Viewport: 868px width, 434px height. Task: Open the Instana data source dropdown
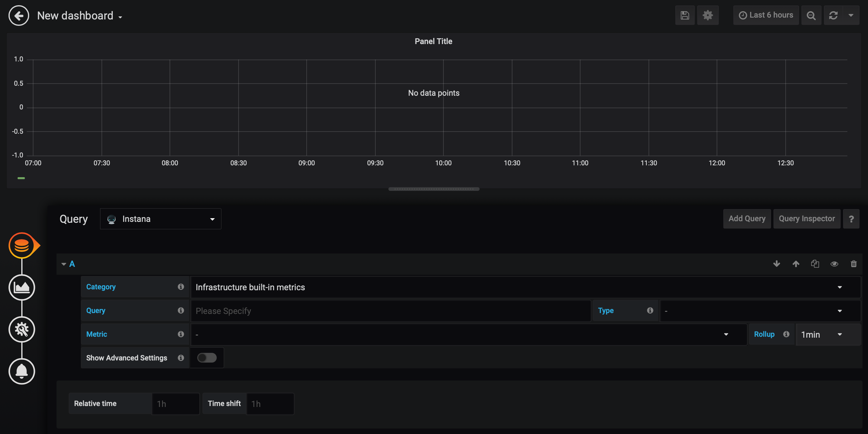point(161,219)
